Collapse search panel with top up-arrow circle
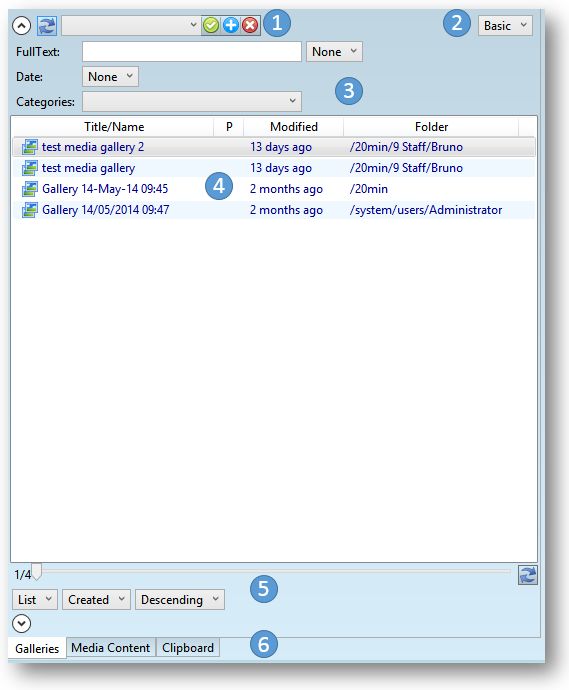The image size is (569, 690). click(22, 26)
